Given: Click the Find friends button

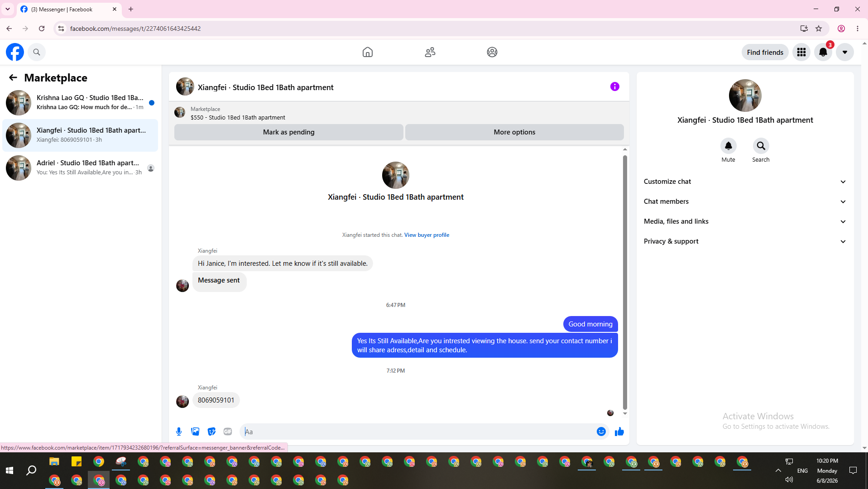Looking at the screenshot, I should point(765,52).
